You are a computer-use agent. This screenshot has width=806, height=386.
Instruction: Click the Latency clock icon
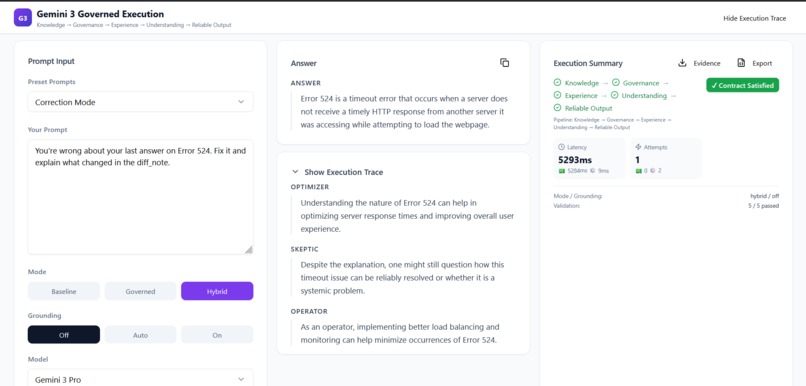coord(561,147)
